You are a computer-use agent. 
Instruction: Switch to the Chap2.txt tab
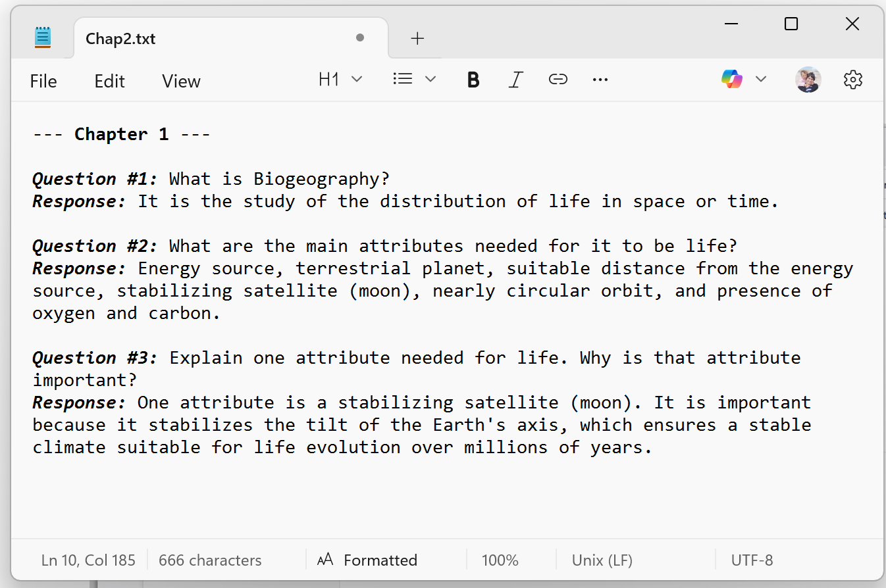(121, 38)
